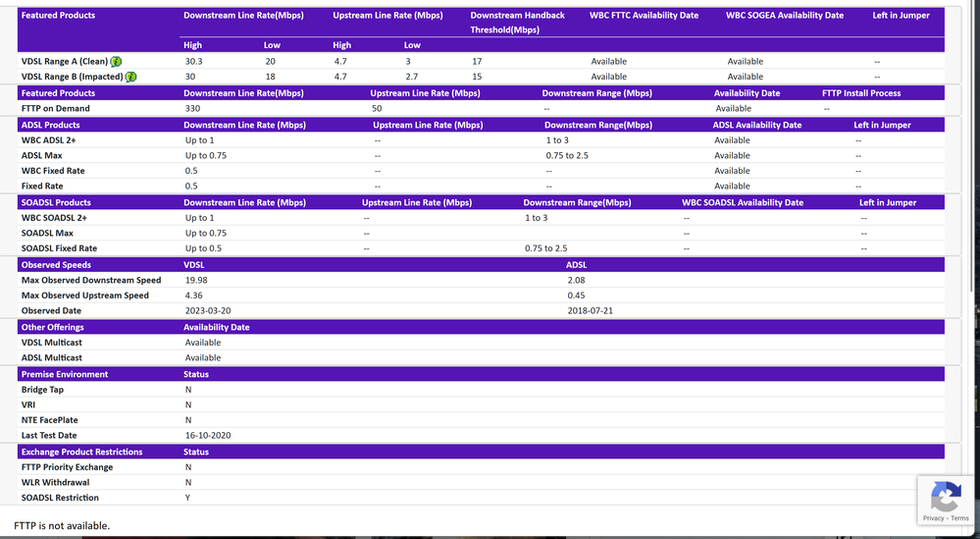Click the info icon beside VDSL Range B (Impacted)
Image resolution: width=980 pixels, height=539 pixels.
[x=130, y=77]
